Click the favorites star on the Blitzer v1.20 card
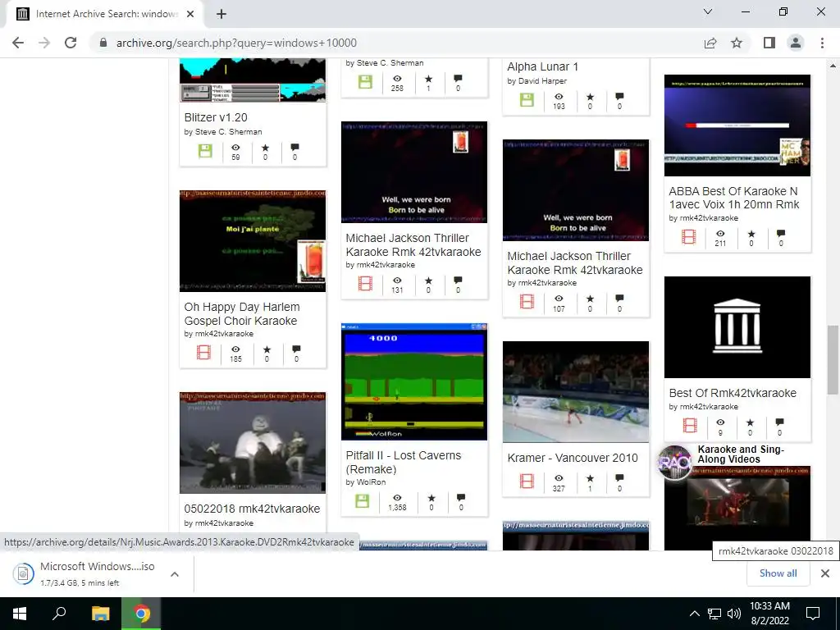Viewport: 840px width, 630px height. tap(265, 148)
